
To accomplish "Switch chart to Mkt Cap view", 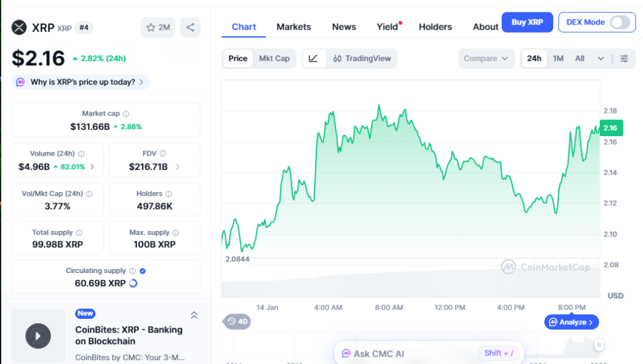I will pos(274,58).
